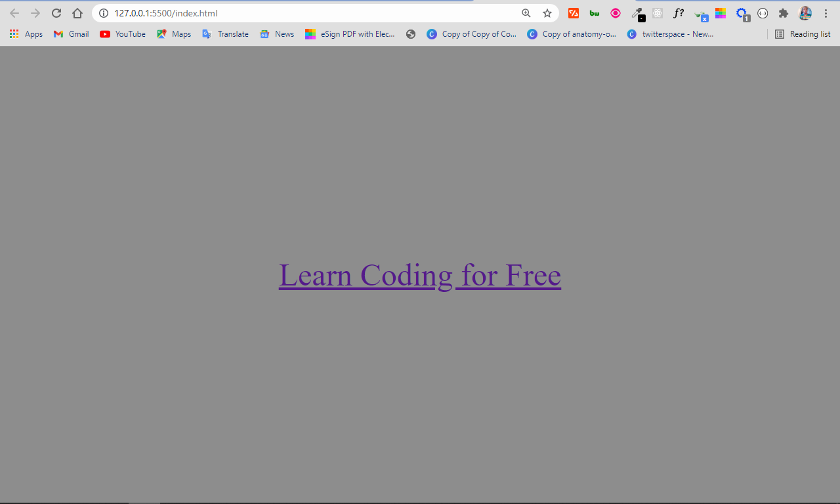Screen dimensions: 840x504
Task: Open the user profile avatar menu
Action: coord(805,13)
